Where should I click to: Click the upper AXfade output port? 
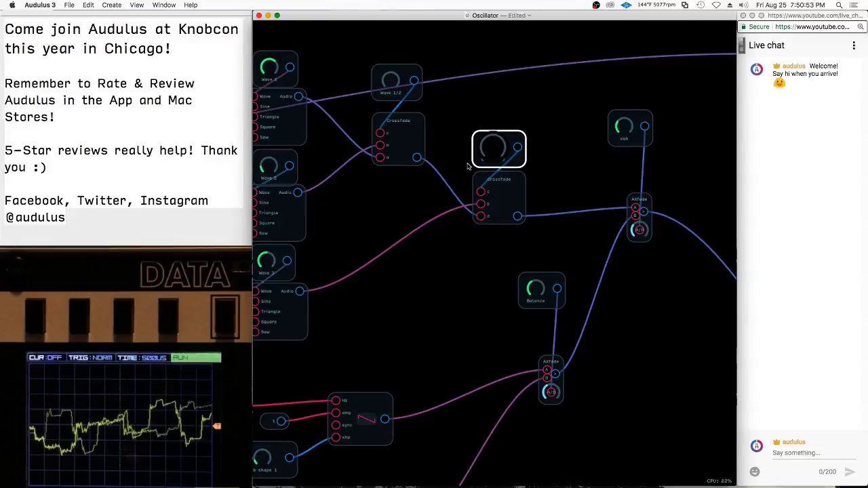click(644, 212)
